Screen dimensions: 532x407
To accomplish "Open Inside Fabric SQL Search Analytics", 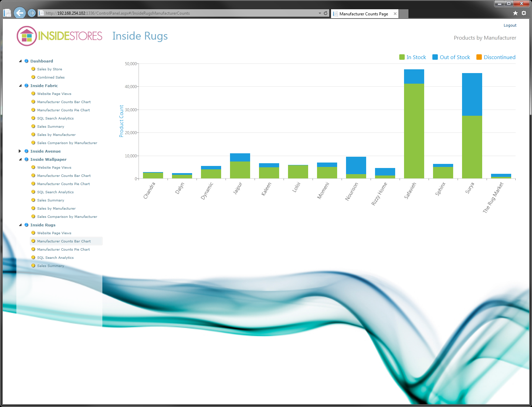I will click(x=55, y=118).
